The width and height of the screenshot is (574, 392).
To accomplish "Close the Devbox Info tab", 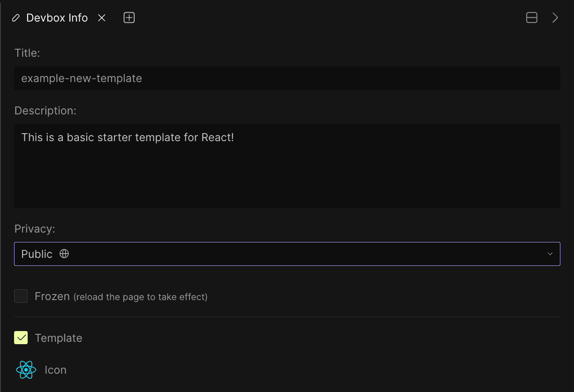I will [102, 17].
